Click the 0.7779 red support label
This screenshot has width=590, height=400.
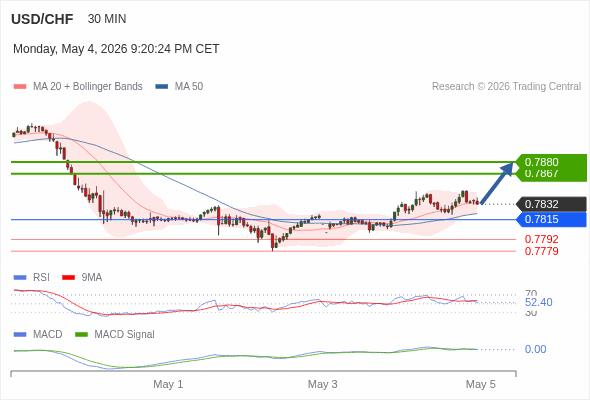[x=541, y=251]
